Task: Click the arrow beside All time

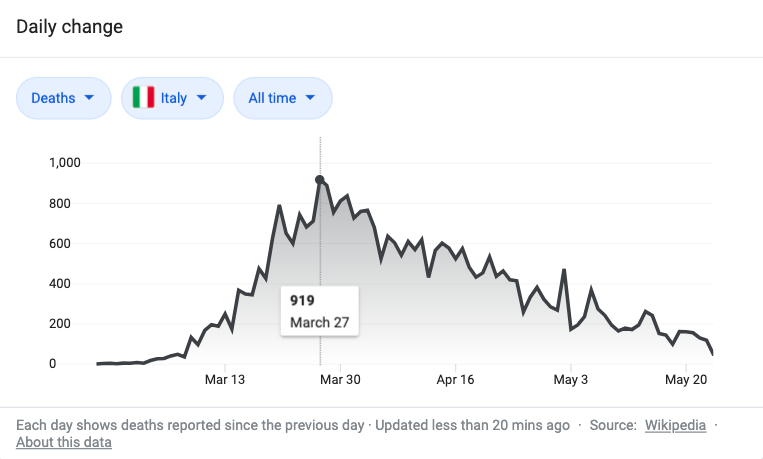Action: point(310,98)
